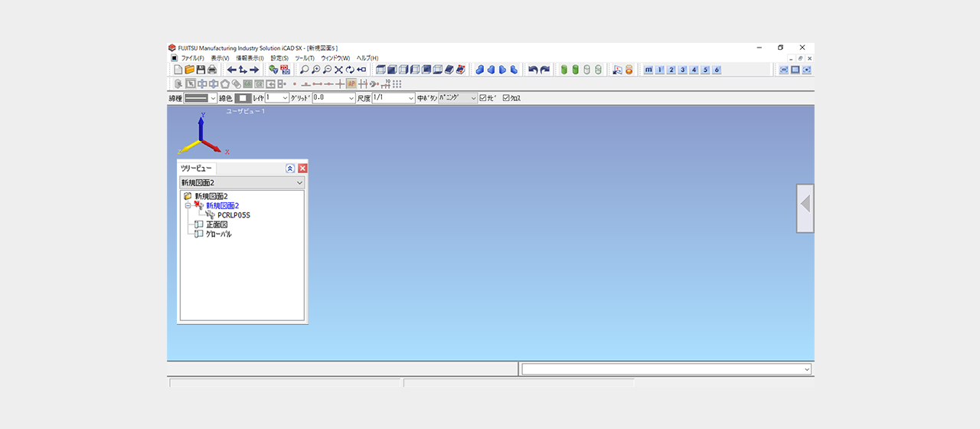Click the Print icon in toolbar
Image resolution: width=980 pixels, height=429 pixels.
(212, 70)
